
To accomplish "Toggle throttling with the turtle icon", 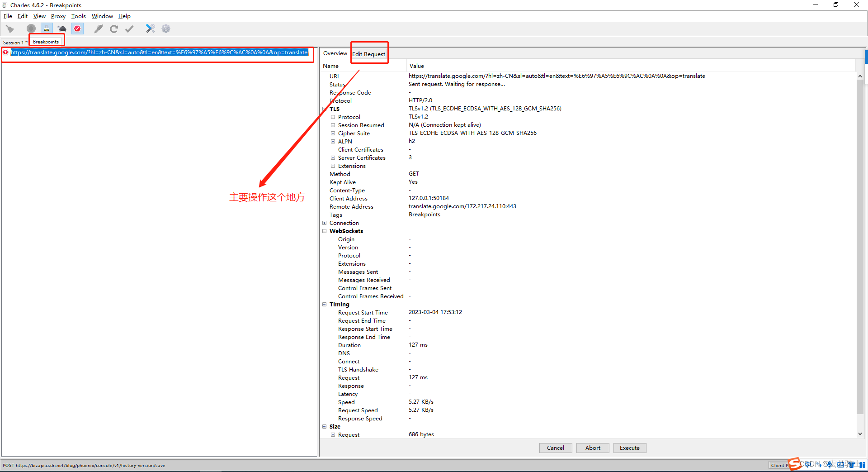I will click(62, 29).
